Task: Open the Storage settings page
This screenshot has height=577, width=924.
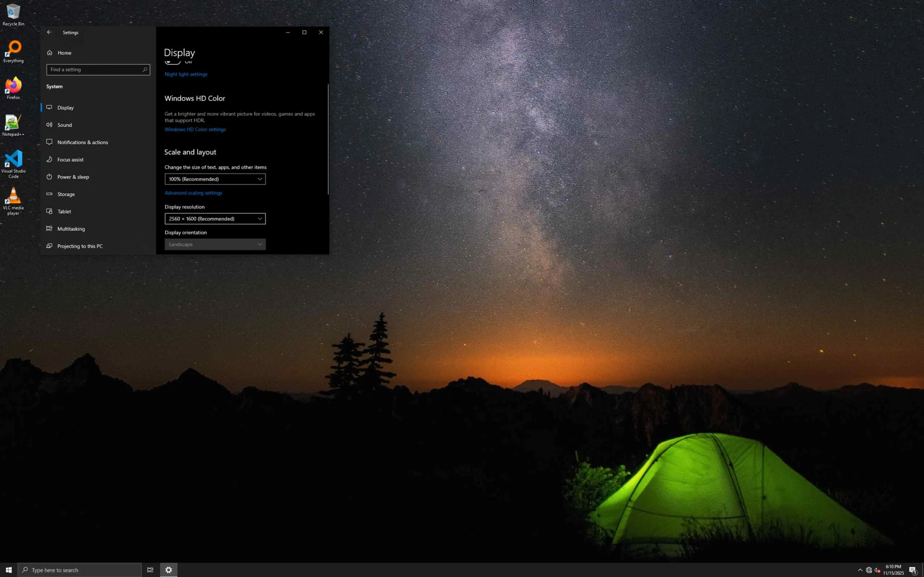Action: click(x=66, y=194)
